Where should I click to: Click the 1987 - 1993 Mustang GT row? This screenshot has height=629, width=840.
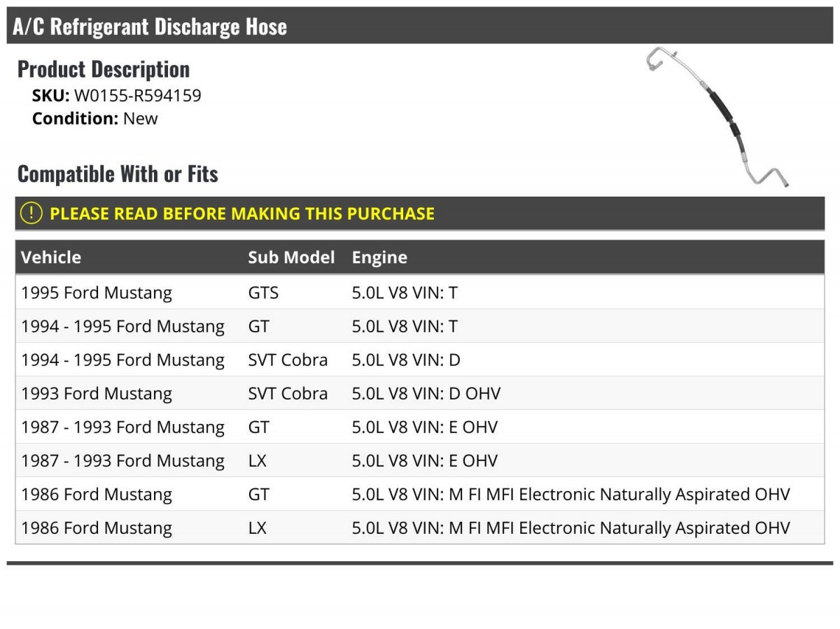coord(420,427)
